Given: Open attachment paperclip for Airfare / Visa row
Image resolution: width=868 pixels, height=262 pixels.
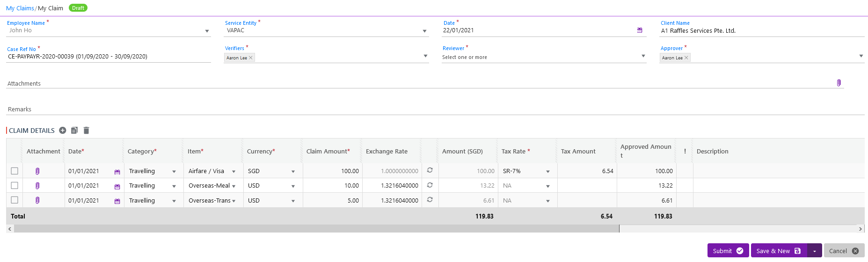Looking at the screenshot, I should click(37, 171).
